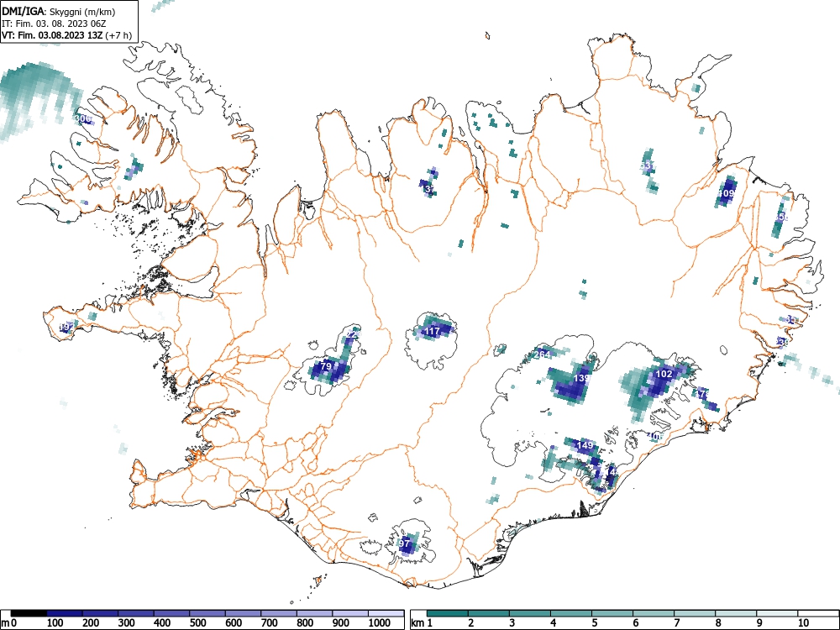Screen dimensions: 840x630
Task: Click the dark teal 1 km legend swatch
Action: [x=448, y=613]
